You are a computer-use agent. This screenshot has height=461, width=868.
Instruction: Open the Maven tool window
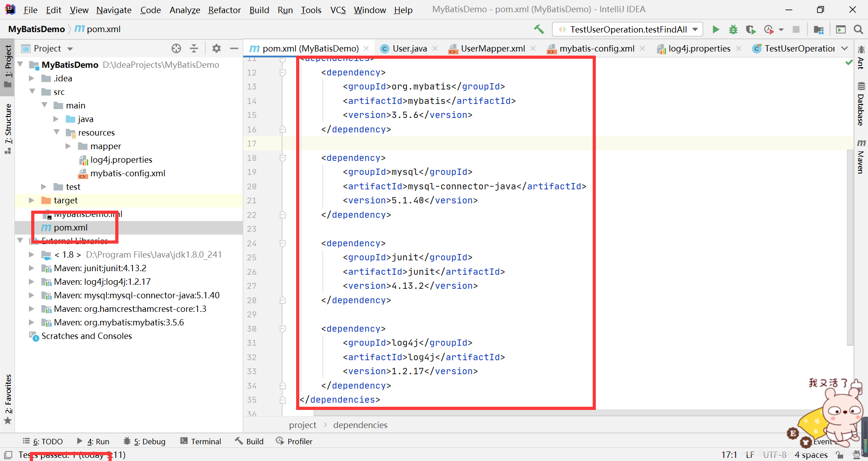[861, 157]
